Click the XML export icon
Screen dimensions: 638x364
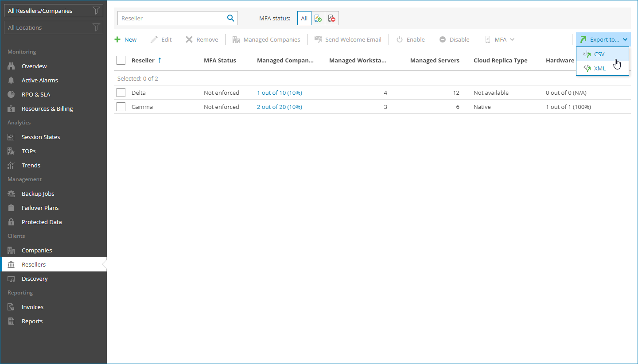(587, 68)
